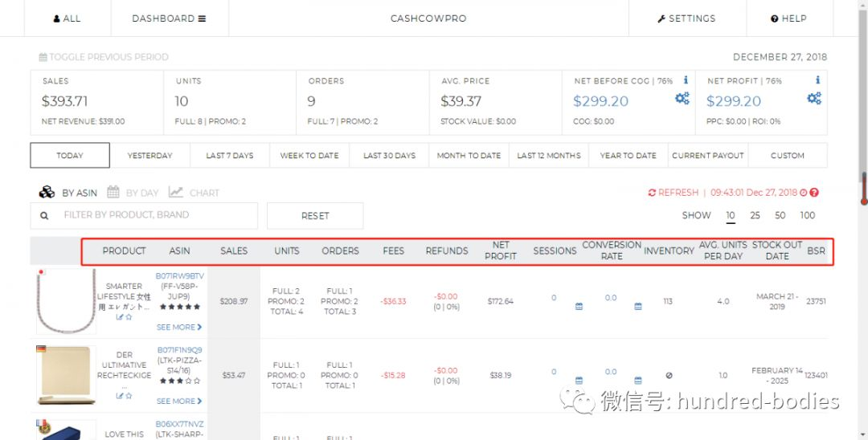
Task: Open sessions calendar icon in B071F1N9Q9 row
Action: 579,381
